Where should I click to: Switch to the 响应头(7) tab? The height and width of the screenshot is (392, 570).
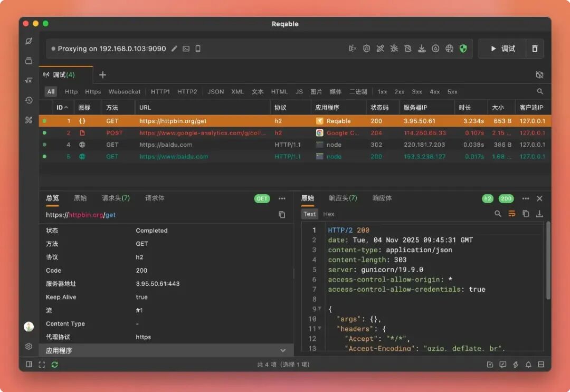point(343,198)
